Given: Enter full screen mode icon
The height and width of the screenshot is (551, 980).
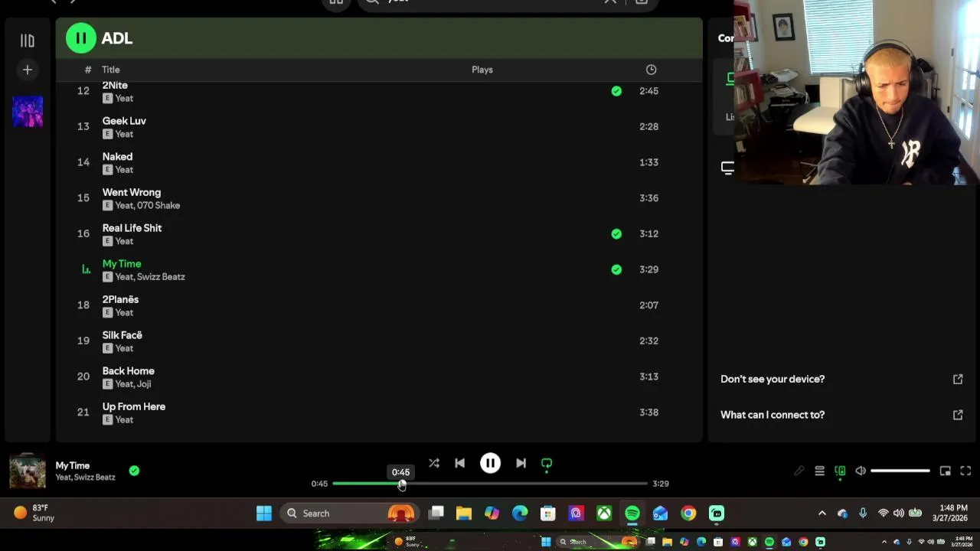Looking at the screenshot, I should coord(965,471).
